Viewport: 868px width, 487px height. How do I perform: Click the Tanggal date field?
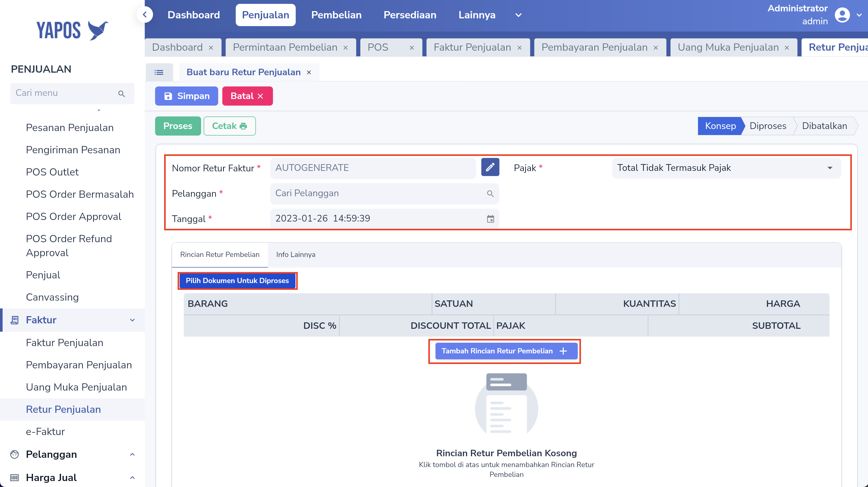click(384, 219)
